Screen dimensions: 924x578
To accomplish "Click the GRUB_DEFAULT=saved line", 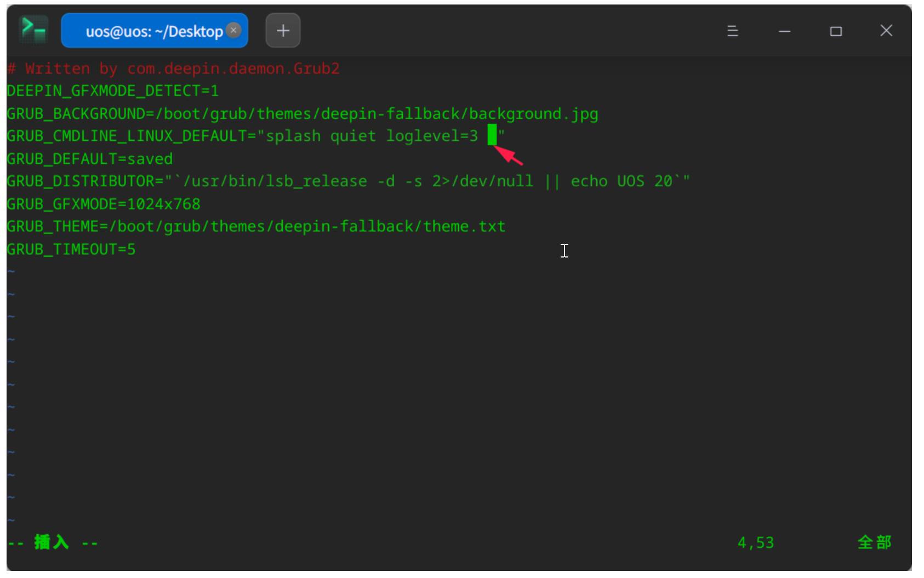I will (89, 159).
